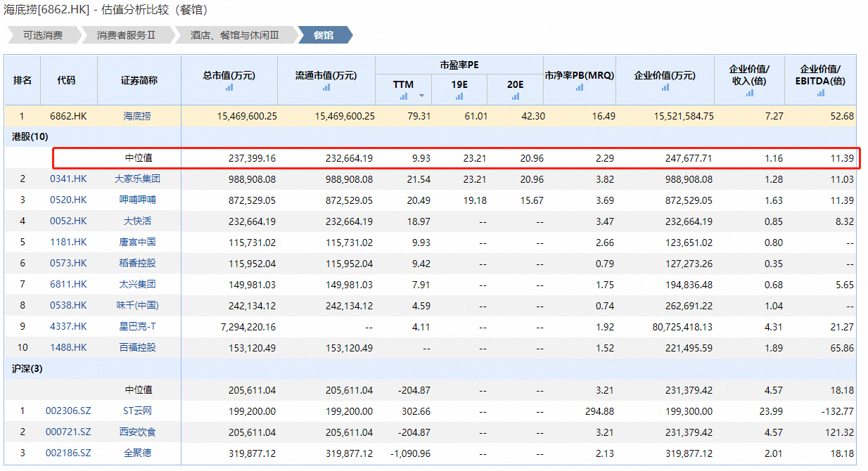Open stock code 002186.SZ link
The image size is (868, 471).
click(x=68, y=453)
